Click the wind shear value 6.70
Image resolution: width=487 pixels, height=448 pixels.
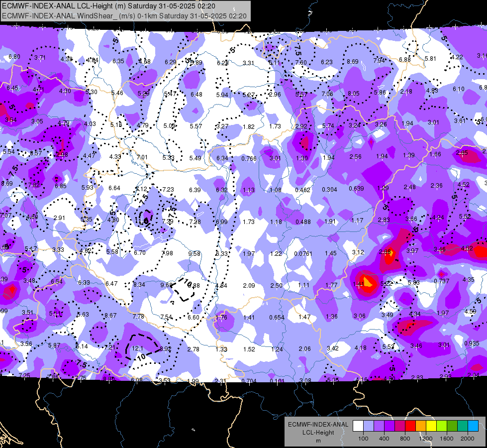[x=140, y=253]
